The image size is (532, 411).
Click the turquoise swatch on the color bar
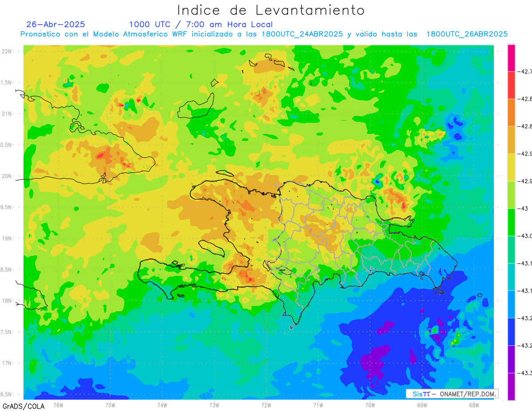tap(511, 277)
